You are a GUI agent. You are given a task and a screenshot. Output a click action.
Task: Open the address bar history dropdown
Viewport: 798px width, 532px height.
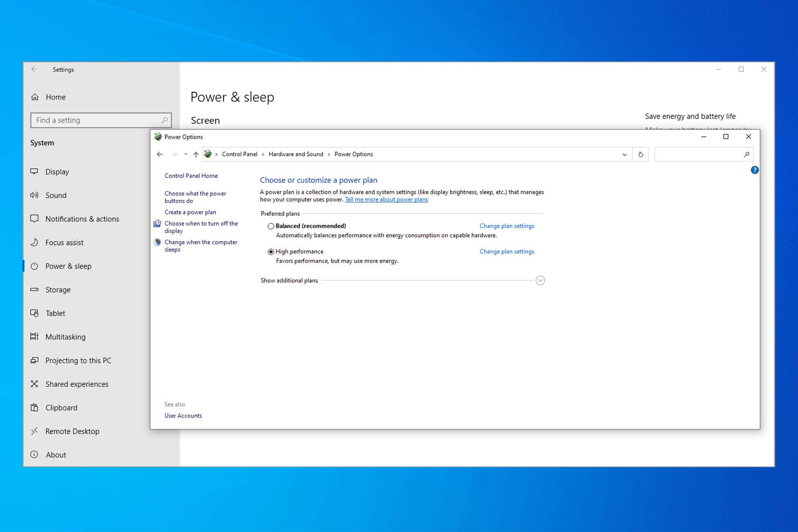point(624,154)
